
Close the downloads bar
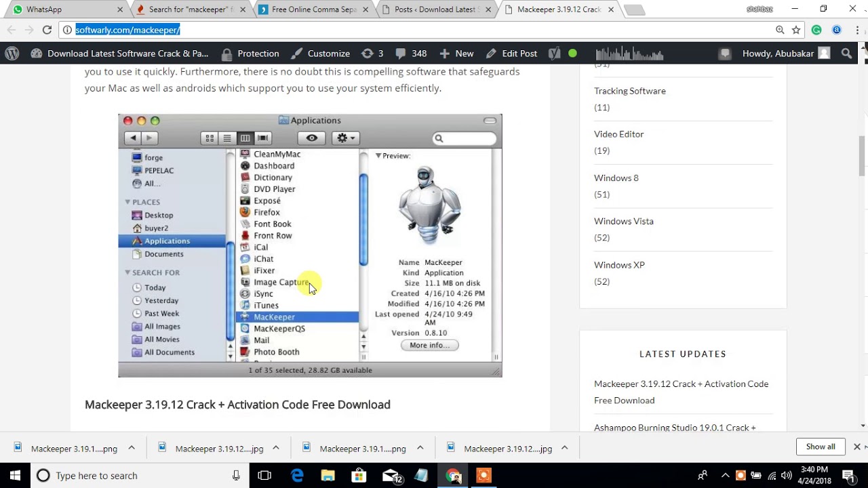(856, 447)
